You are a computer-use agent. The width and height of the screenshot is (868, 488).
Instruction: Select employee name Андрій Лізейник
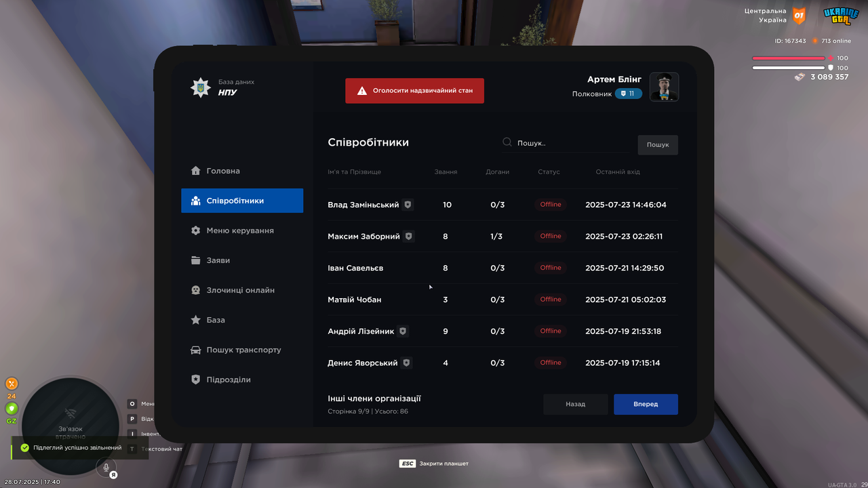pos(361,331)
